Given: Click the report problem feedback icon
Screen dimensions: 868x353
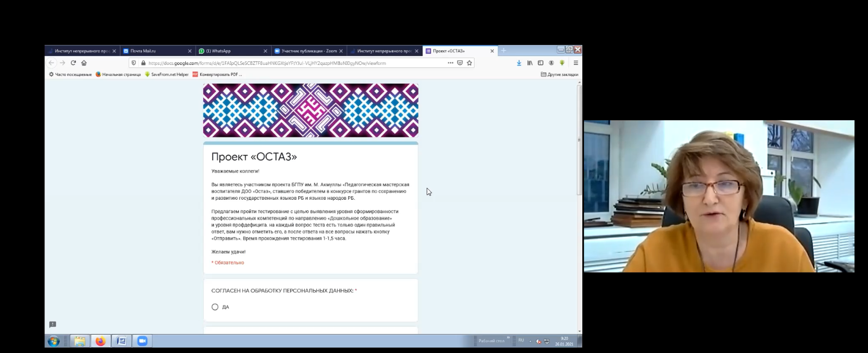Looking at the screenshot, I should 52,325.
